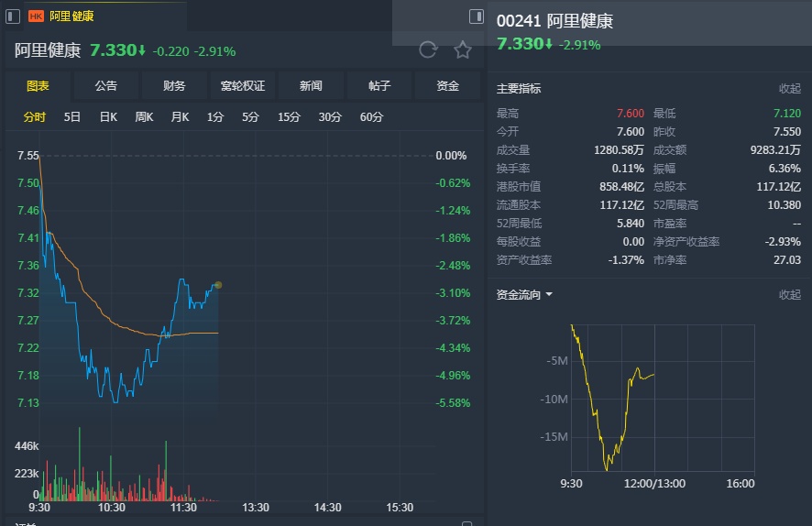The height and width of the screenshot is (526, 812).
Task: Click the 00241 阿里健康 title
Action: click(554, 21)
